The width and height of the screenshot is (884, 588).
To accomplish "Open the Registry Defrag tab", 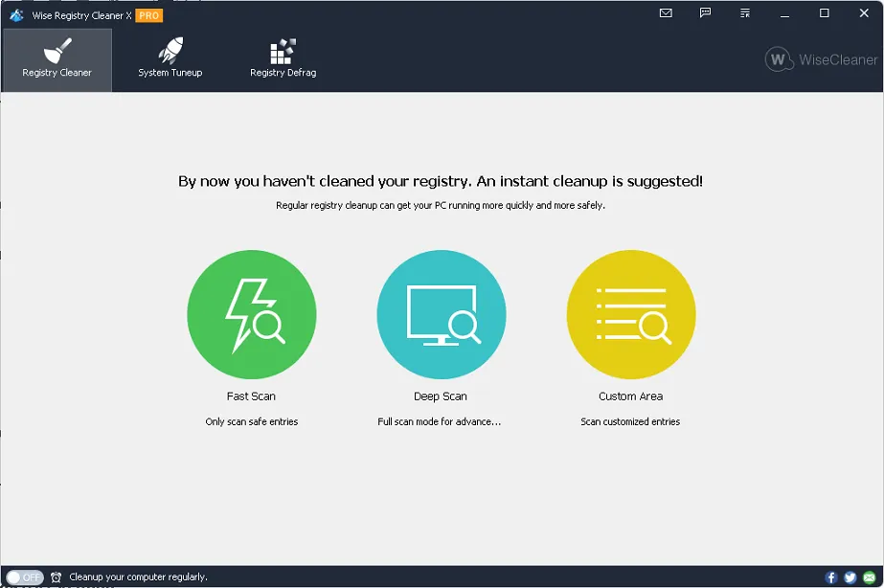I will coord(283,59).
